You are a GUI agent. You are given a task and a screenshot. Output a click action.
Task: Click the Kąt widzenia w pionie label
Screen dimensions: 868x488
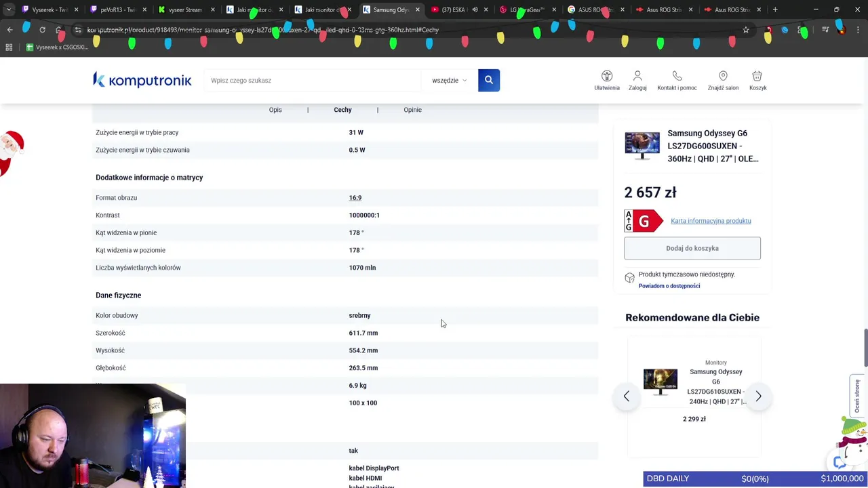click(126, 233)
